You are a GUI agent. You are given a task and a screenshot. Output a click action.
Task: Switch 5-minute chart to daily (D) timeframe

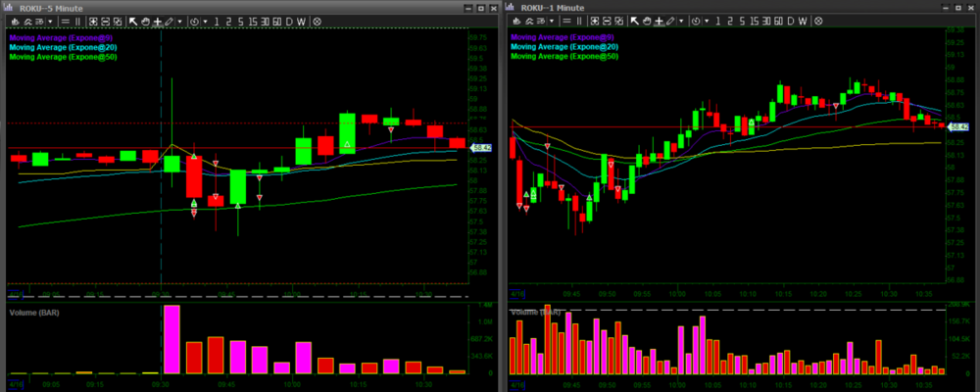click(288, 22)
